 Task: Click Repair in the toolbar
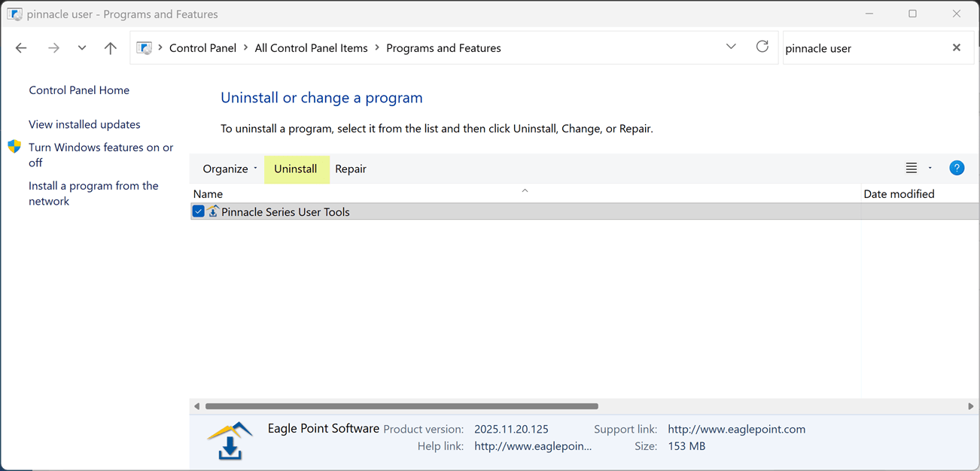point(351,169)
